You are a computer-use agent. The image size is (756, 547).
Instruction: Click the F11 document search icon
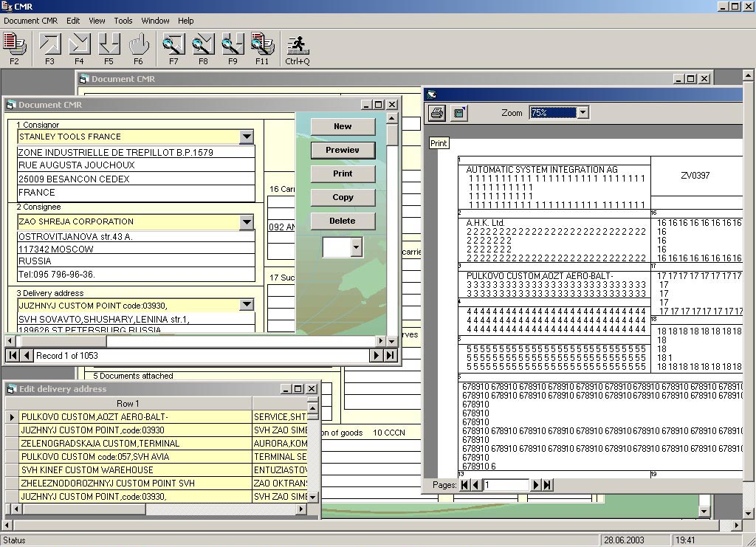[262, 44]
